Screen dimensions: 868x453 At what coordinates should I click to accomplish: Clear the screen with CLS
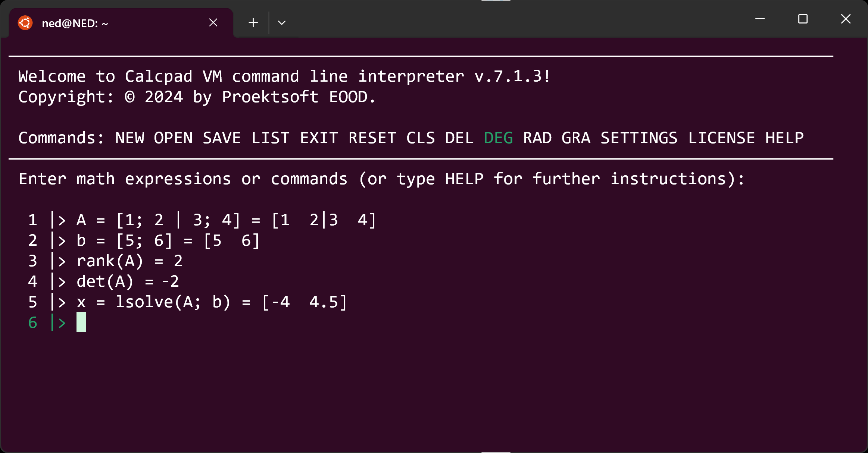pos(421,138)
